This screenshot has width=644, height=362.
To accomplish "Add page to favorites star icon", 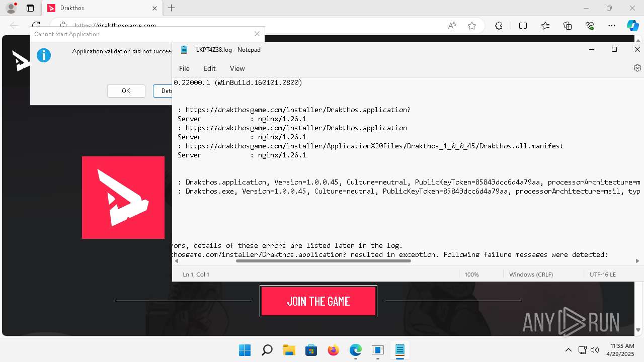I will [x=471, y=26].
